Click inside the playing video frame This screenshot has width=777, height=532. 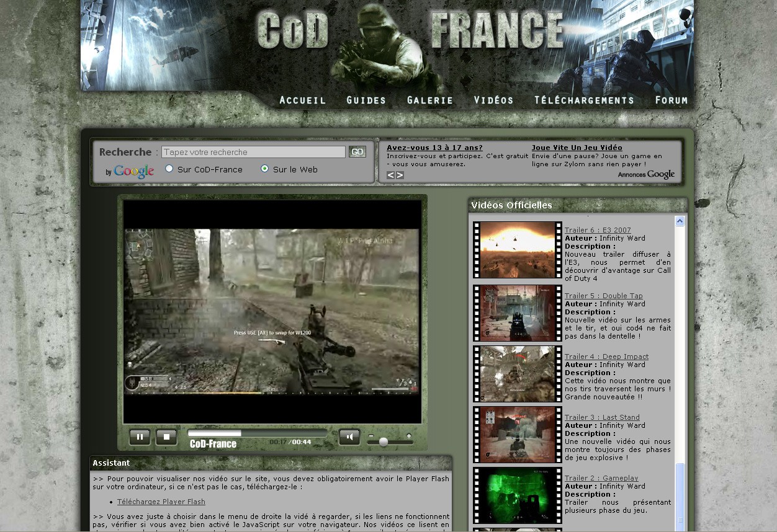click(272, 311)
